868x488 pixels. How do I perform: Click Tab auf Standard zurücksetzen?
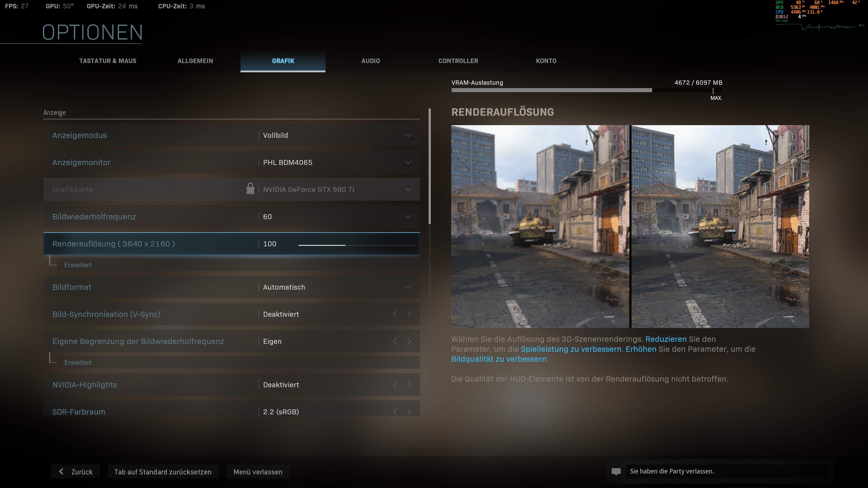(x=163, y=472)
